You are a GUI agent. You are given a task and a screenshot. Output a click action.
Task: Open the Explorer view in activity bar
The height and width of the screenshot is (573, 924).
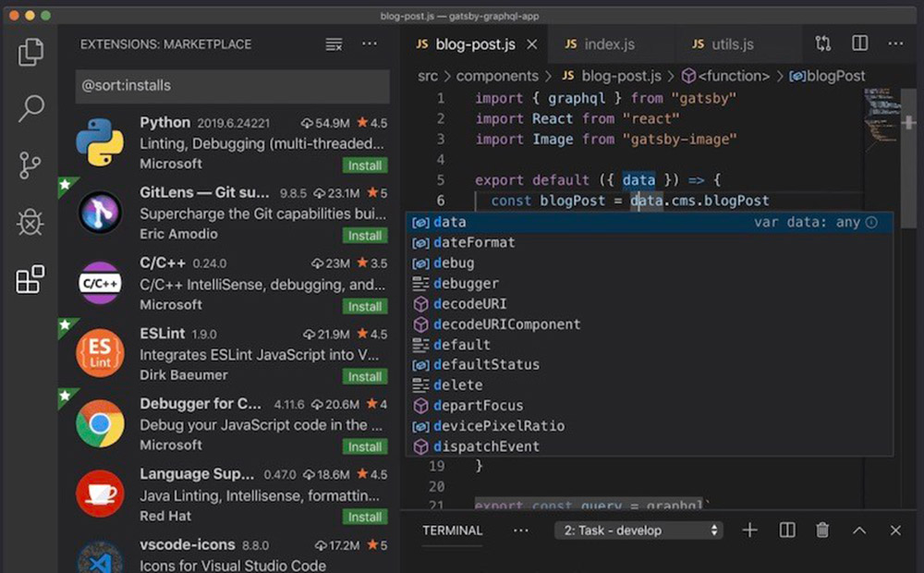pos(30,52)
